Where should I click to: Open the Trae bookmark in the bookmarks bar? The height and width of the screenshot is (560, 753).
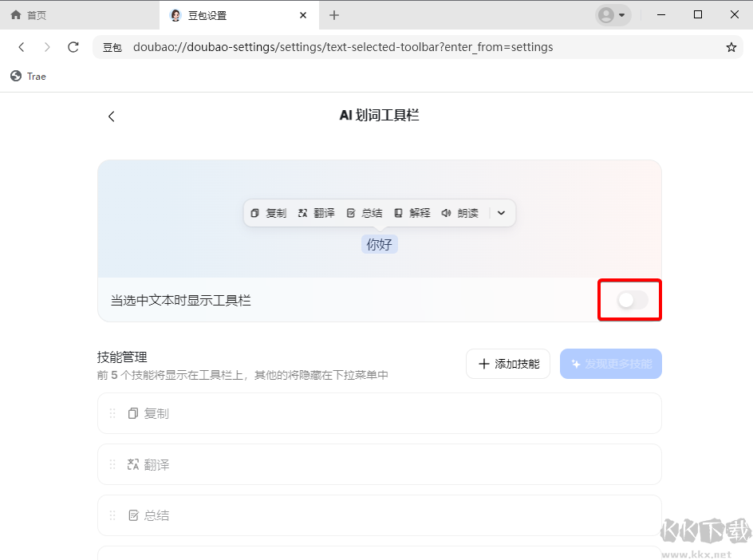point(28,76)
